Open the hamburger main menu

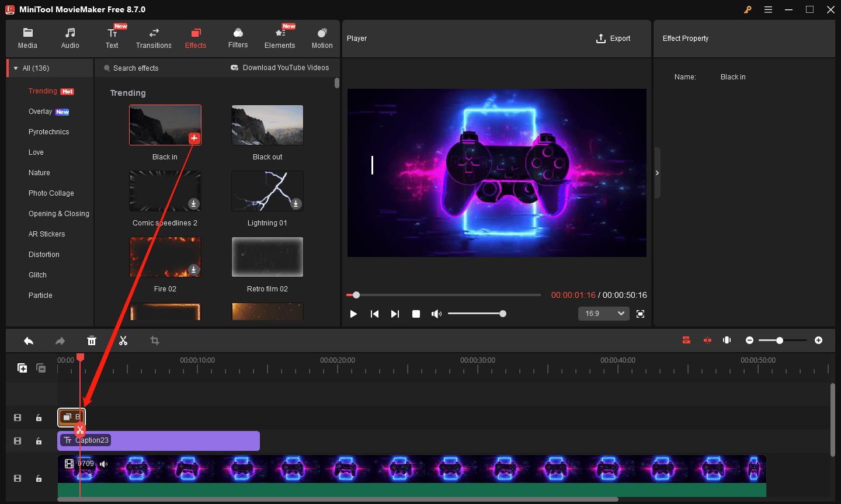tap(768, 9)
